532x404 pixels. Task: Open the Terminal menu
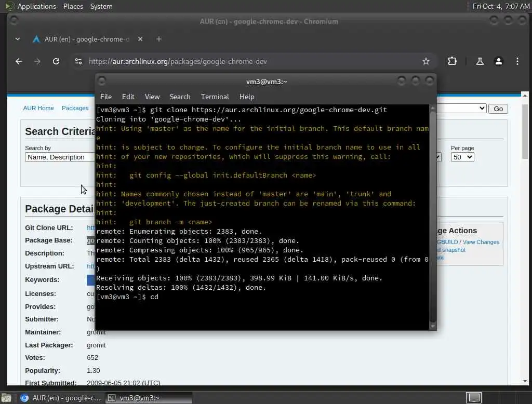[x=215, y=97]
